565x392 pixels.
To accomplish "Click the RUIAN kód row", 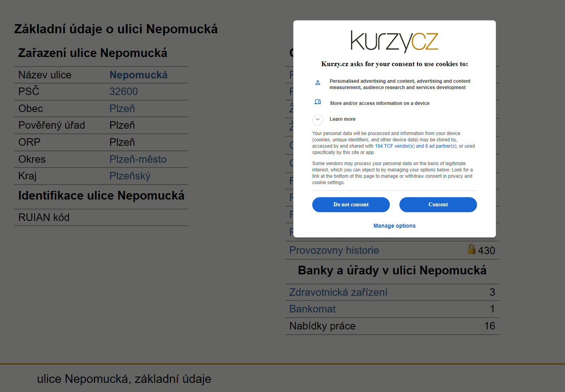I will pos(101,217).
